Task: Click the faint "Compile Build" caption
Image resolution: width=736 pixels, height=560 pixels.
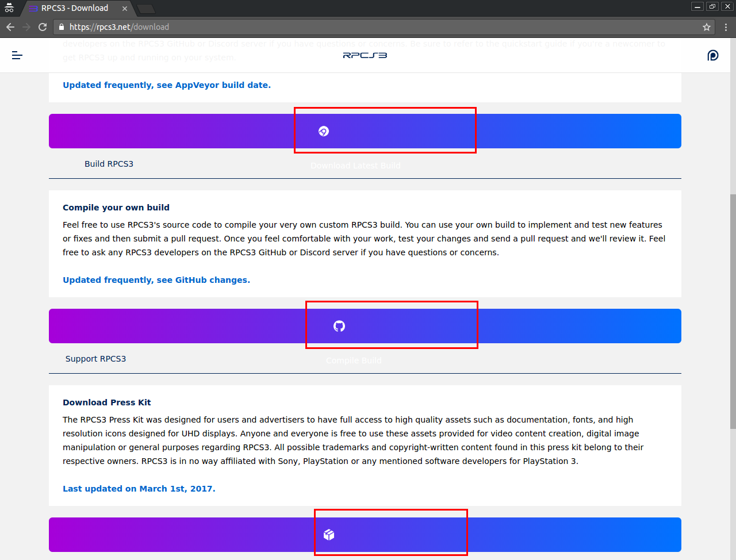Action: coord(354,360)
